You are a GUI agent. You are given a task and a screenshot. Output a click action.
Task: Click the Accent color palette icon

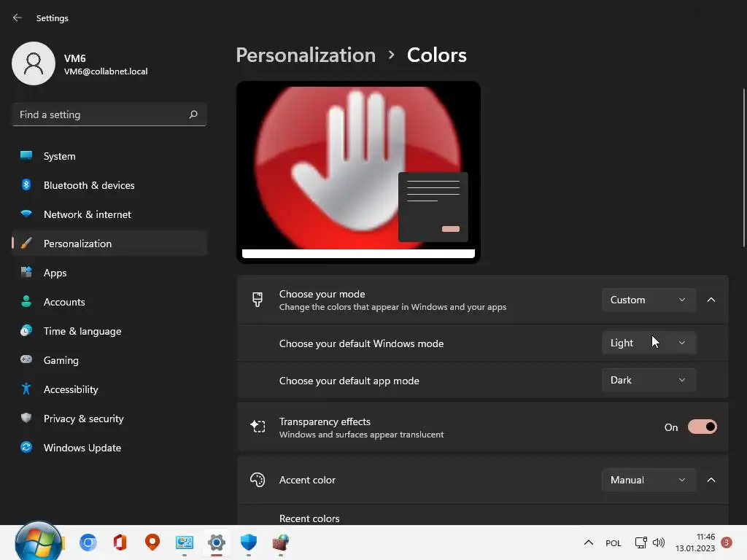point(258,480)
